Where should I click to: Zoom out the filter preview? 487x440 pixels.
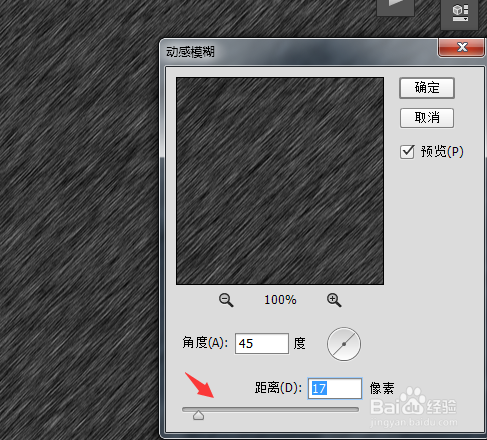coord(226,300)
